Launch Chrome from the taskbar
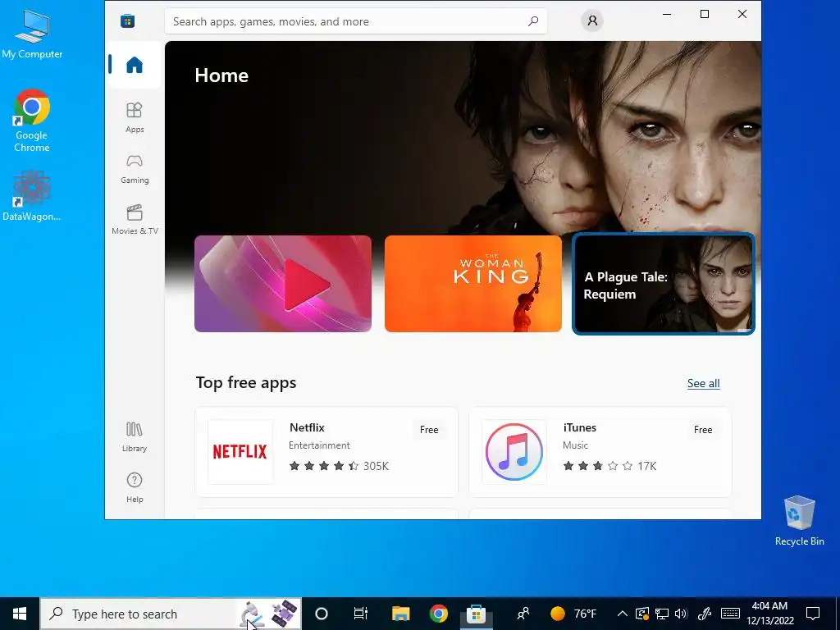 (438, 614)
